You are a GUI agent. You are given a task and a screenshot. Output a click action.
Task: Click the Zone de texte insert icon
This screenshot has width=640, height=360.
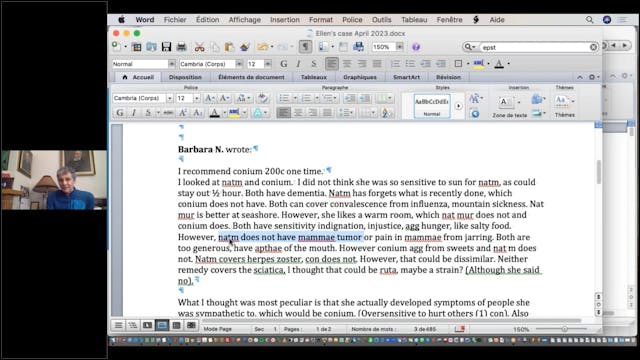[506, 102]
